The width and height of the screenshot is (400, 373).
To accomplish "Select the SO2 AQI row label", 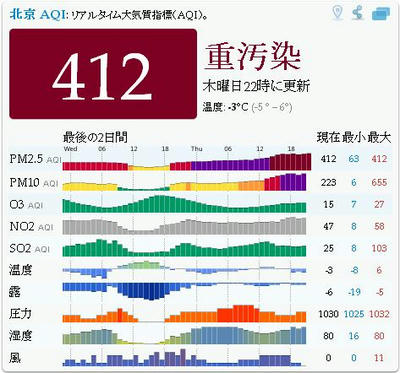I will click(x=29, y=248).
